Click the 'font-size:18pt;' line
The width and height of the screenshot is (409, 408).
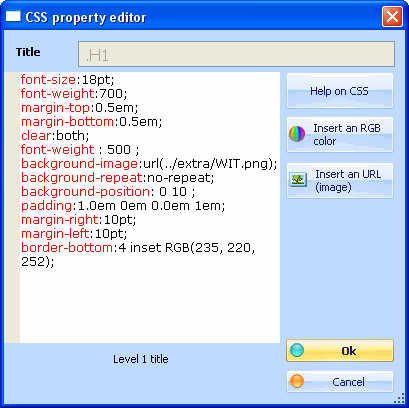[68, 80]
